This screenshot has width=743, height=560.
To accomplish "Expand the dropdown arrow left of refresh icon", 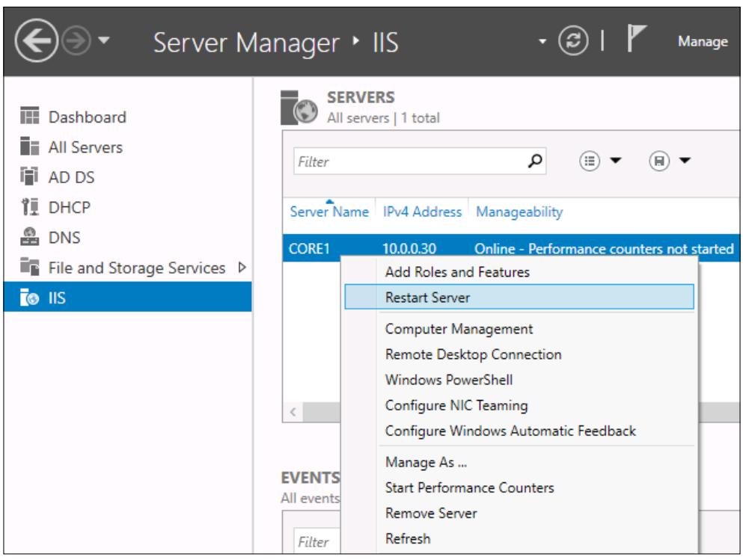I will [x=542, y=42].
